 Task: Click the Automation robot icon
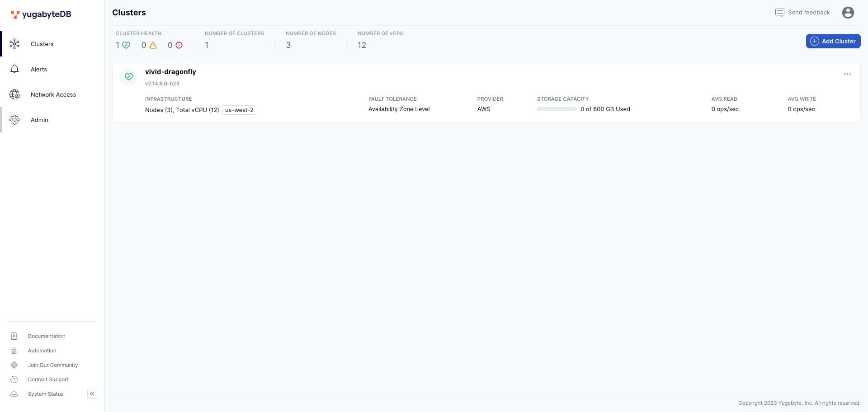coord(14,351)
